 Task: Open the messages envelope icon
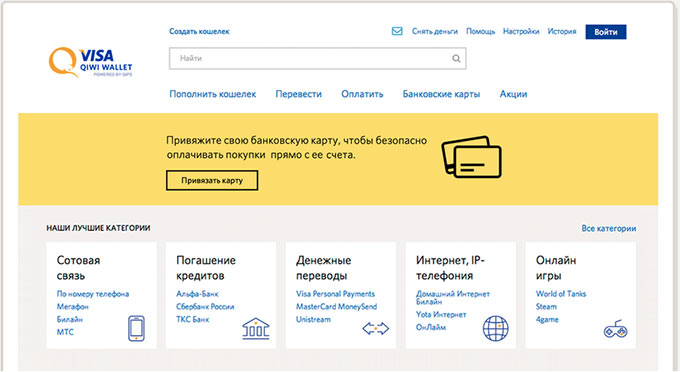pos(397,31)
